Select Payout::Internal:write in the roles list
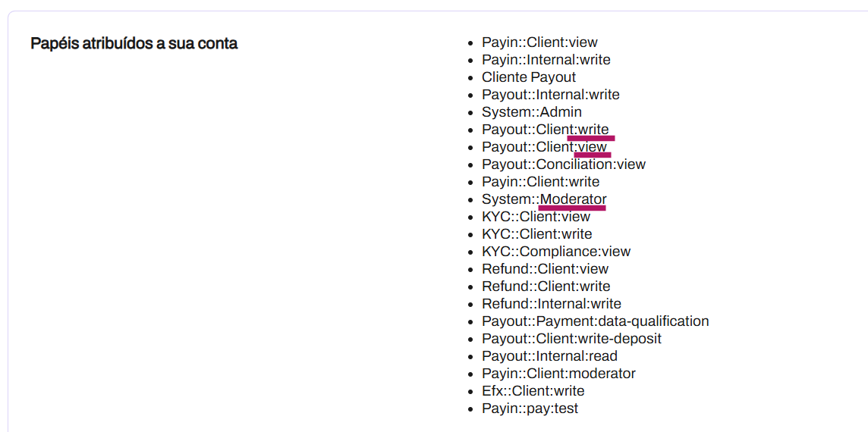The height and width of the screenshot is (432, 868). [551, 95]
